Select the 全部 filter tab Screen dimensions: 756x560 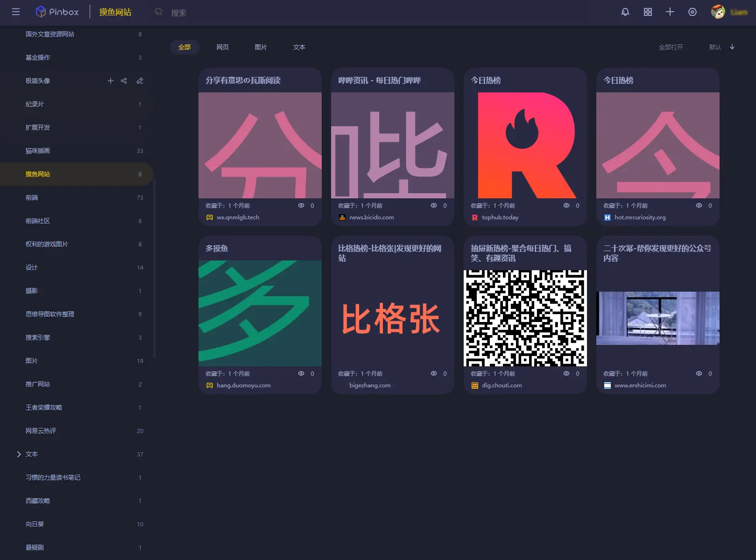184,47
